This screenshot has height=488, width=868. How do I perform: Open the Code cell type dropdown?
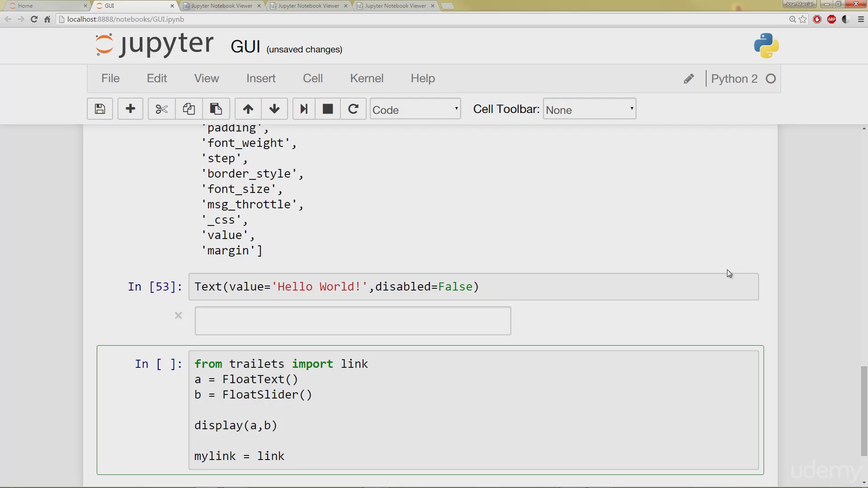point(415,109)
